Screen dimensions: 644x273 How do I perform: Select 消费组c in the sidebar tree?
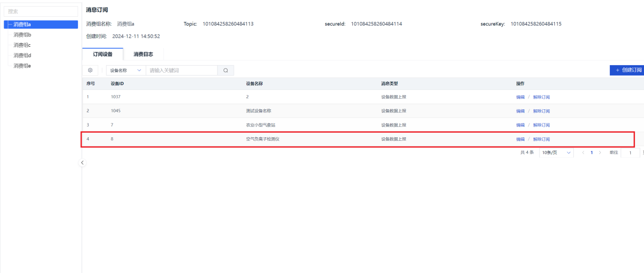[x=22, y=45]
